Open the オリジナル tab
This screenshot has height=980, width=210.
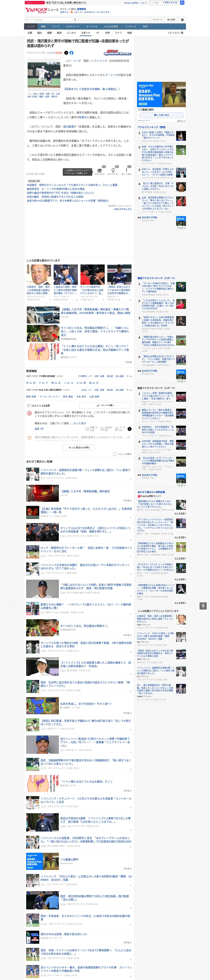pos(92,27)
